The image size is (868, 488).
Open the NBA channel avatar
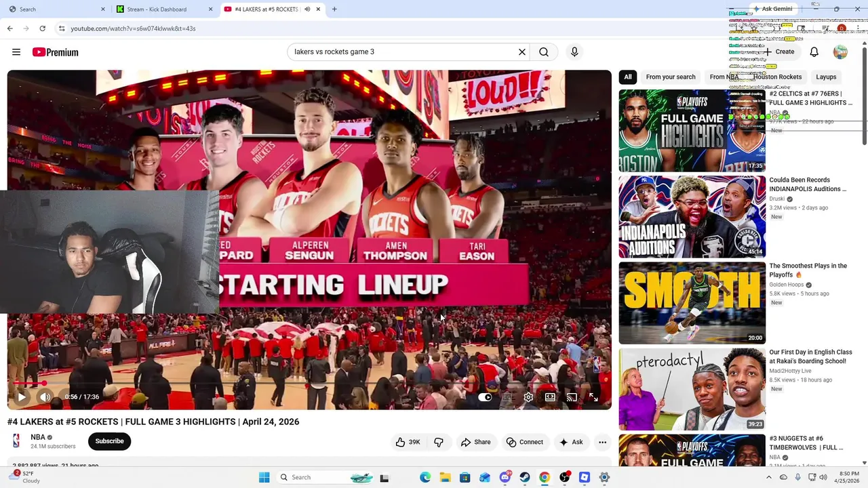point(16,441)
